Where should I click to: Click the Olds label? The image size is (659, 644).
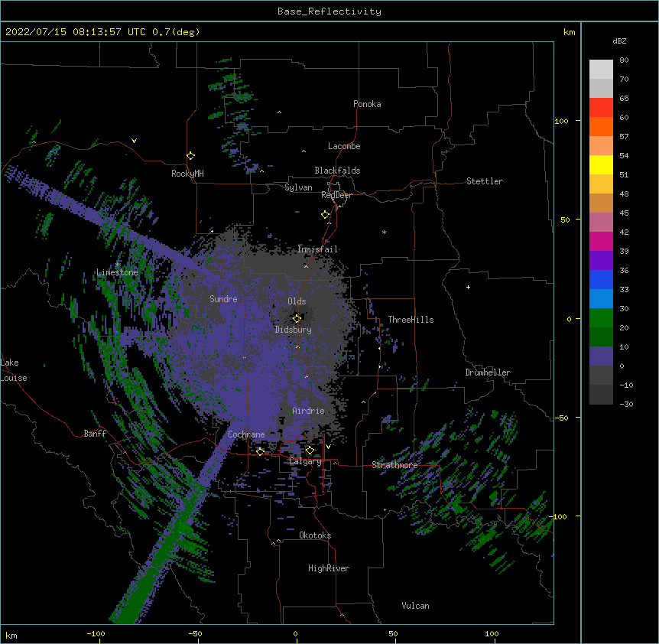(x=297, y=301)
